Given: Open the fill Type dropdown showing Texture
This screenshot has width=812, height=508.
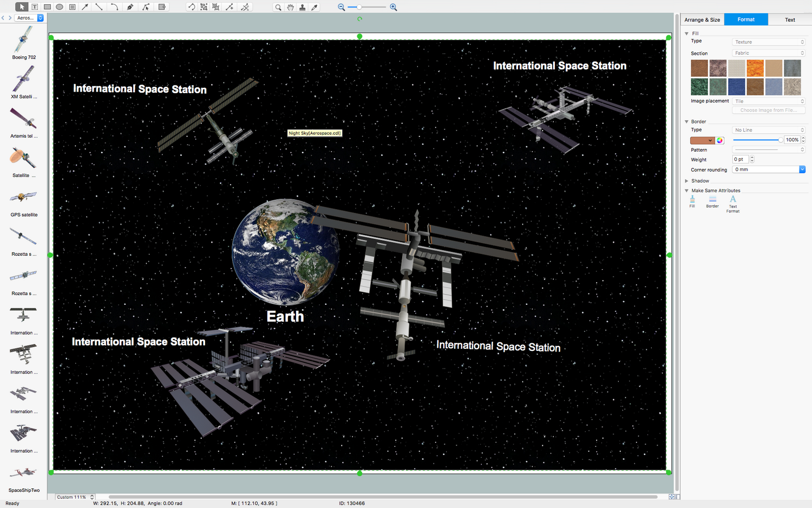Looking at the screenshot, I should [769, 42].
